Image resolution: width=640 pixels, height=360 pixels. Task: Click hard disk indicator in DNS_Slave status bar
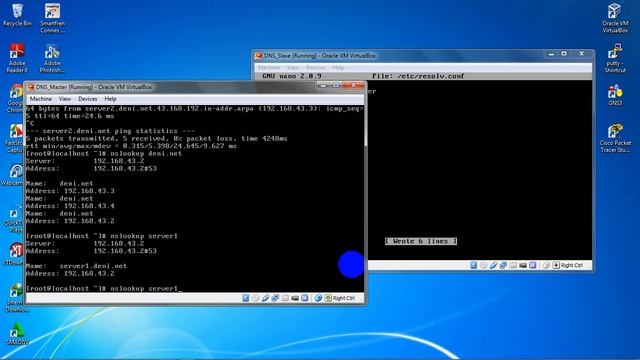click(473, 265)
